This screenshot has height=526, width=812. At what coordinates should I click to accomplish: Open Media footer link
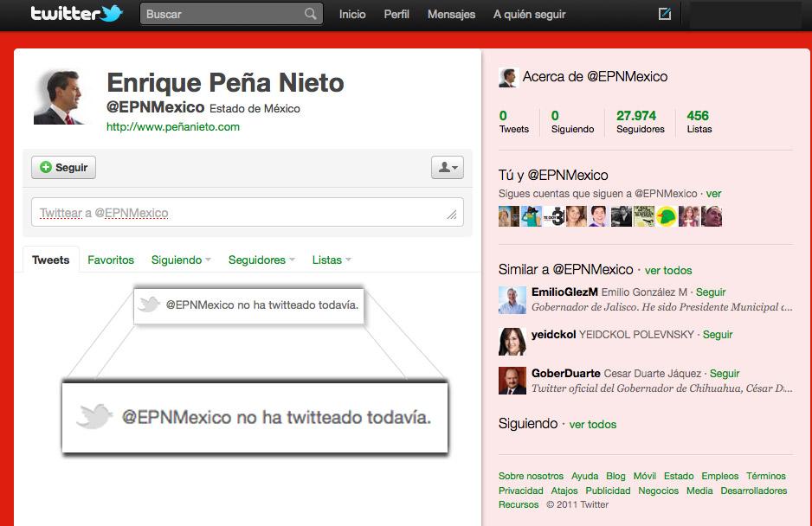[699, 491]
